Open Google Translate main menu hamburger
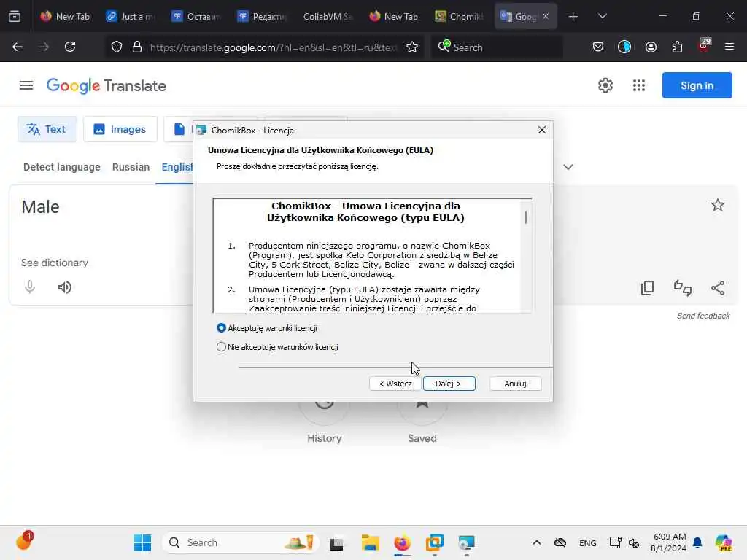This screenshot has height=560, width=747. tap(26, 86)
